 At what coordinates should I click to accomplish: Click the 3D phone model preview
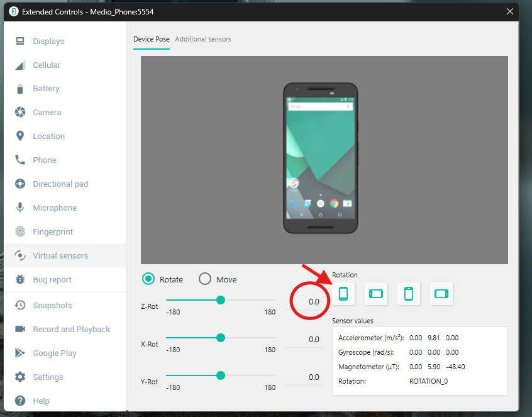click(321, 158)
